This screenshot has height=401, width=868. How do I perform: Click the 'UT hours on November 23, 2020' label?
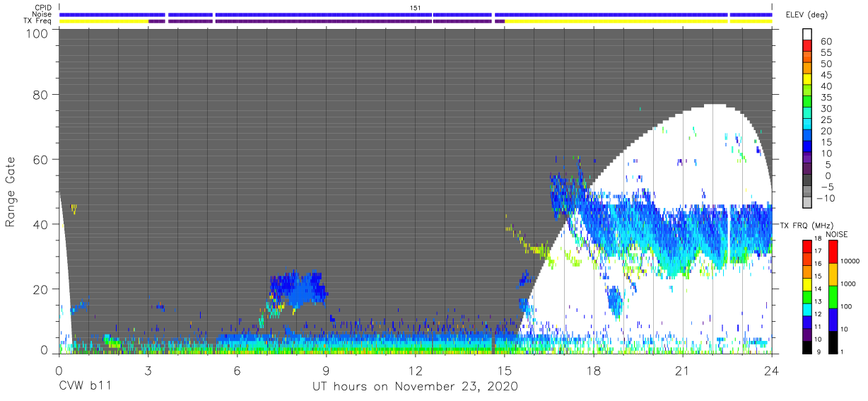tap(416, 387)
